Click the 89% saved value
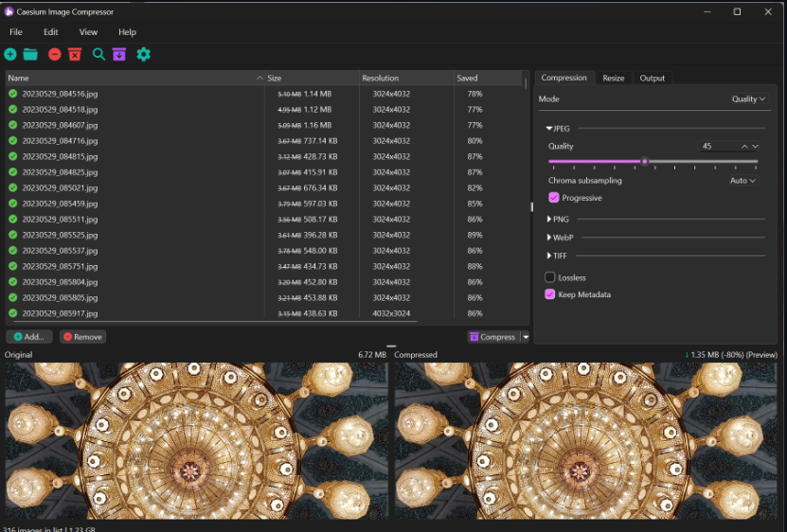The height and width of the screenshot is (532, 787). coord(474,235)
